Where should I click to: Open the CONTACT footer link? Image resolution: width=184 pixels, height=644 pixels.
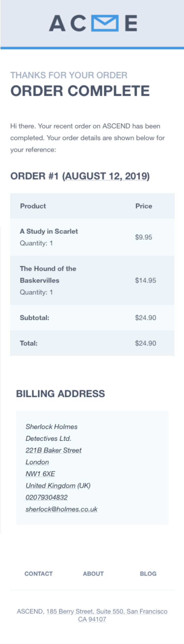click(39, 574)
